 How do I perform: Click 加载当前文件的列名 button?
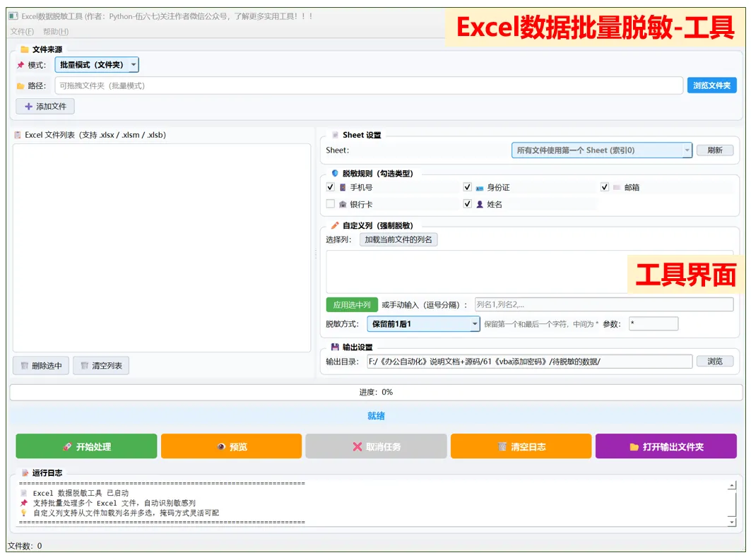coord(398,239)
